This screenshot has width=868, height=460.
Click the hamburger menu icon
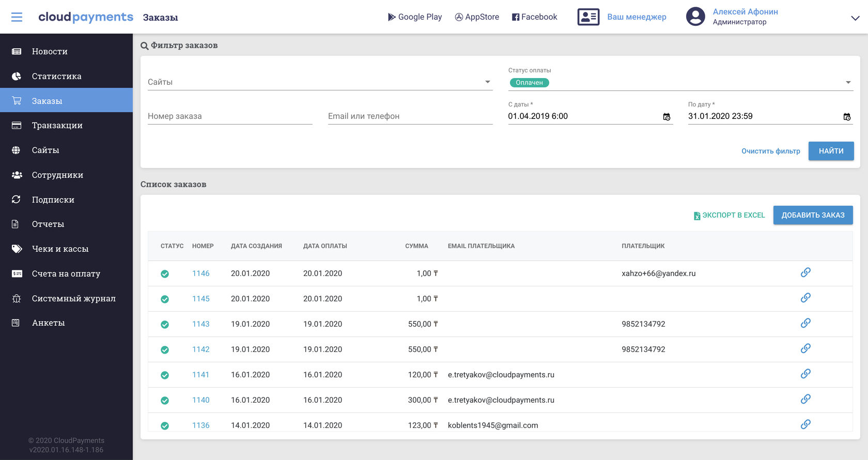coord(17,17)
